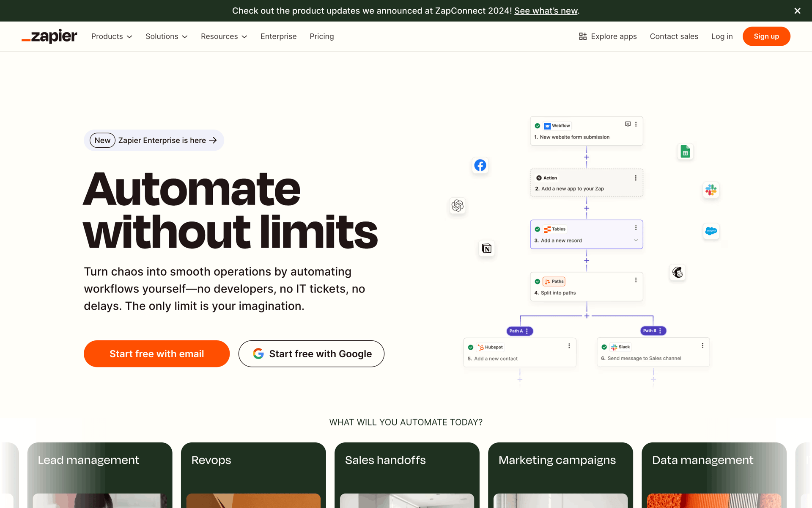Click the Notion app icon
Viewport: 812px width, 508px height.
487,248
